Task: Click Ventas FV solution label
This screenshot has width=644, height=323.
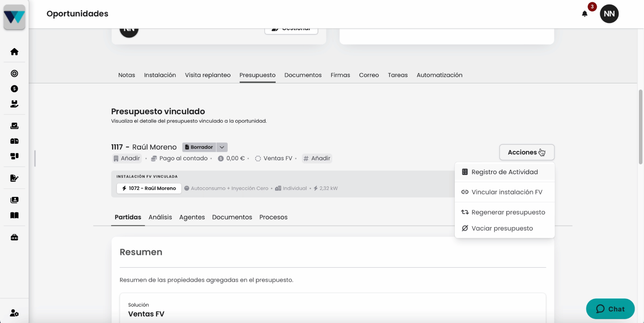Action: click(x=278, y=158)
